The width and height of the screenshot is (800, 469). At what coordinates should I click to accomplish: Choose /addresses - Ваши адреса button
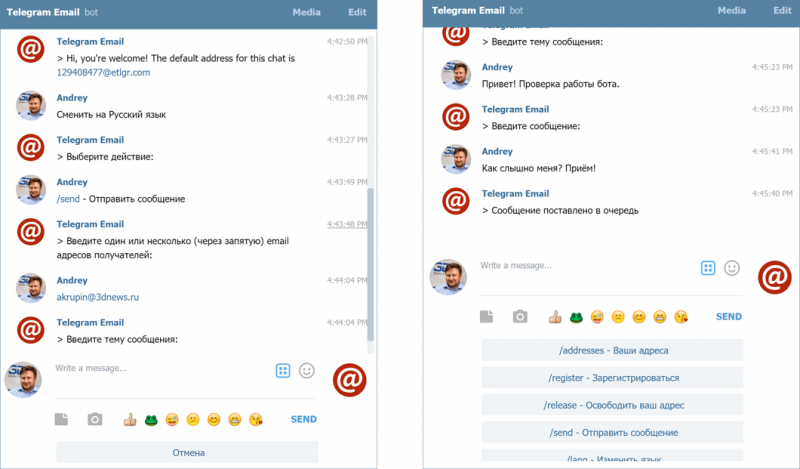(x=612, y=351)
